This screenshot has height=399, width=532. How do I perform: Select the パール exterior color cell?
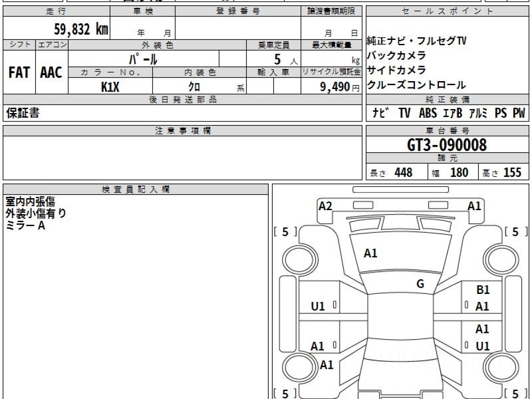point(143,59)
